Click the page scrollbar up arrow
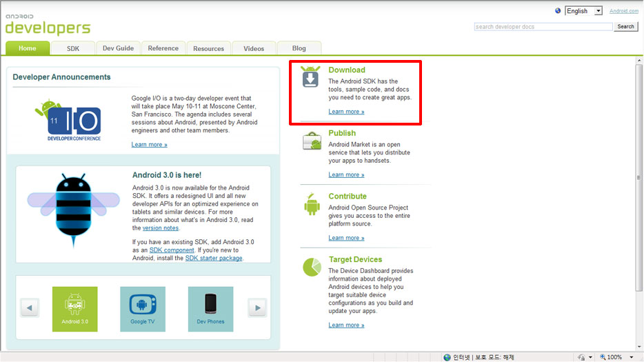The height and width of the screenshot is (362, 644). click(x=639, y=61)
